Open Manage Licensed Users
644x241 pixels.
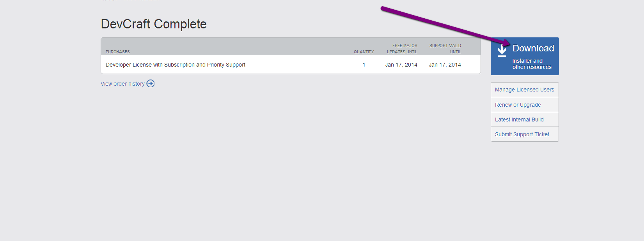(525, 90)
